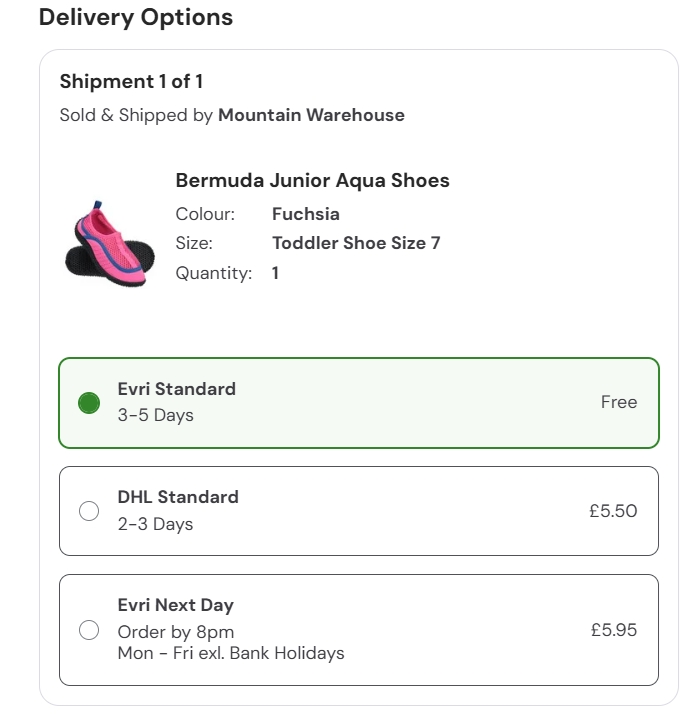The image size is (691, 717).
Task: Click the £5.95 delivery price
Action: click(612, 630)
